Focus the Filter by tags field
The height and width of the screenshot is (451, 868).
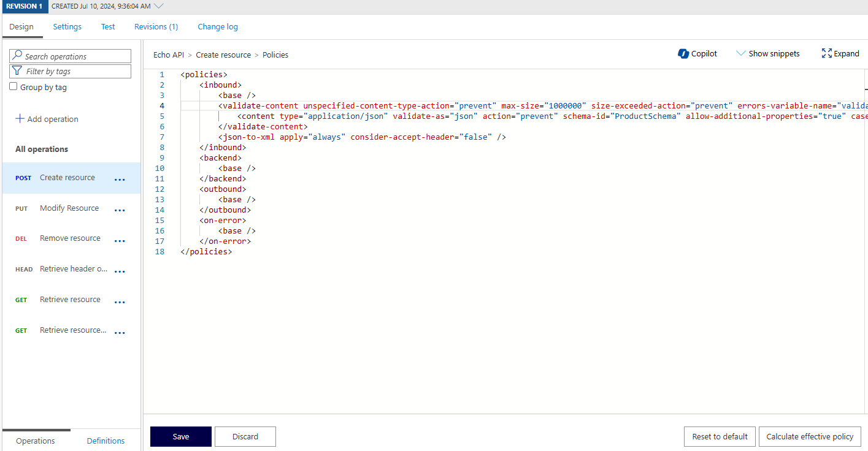click(71, 71)
